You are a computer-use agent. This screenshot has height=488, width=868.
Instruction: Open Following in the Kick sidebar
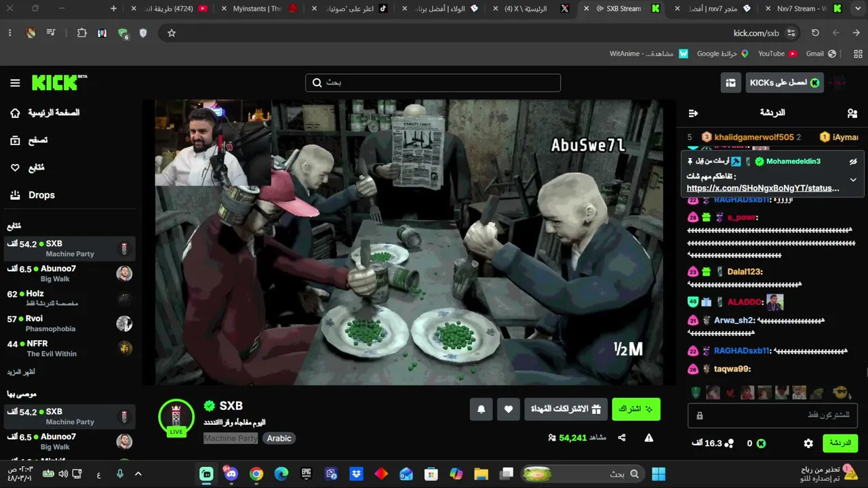pos(27,167)
